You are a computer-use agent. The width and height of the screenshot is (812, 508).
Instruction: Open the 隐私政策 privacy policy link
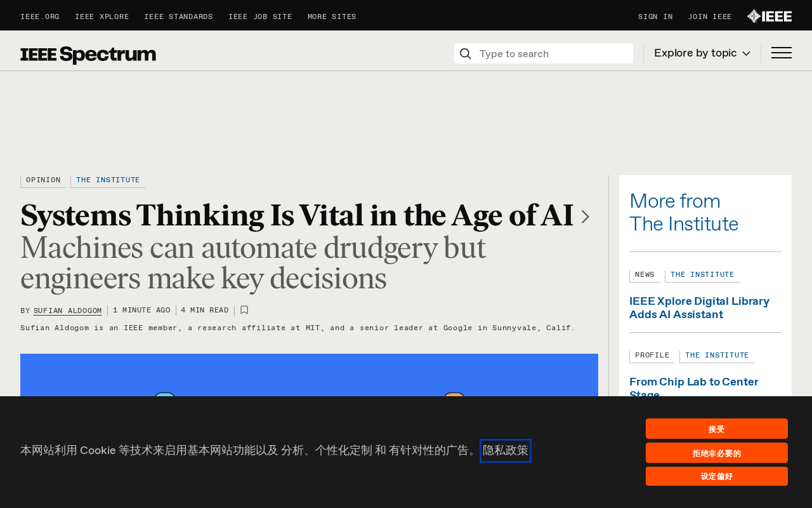[506, 451]
